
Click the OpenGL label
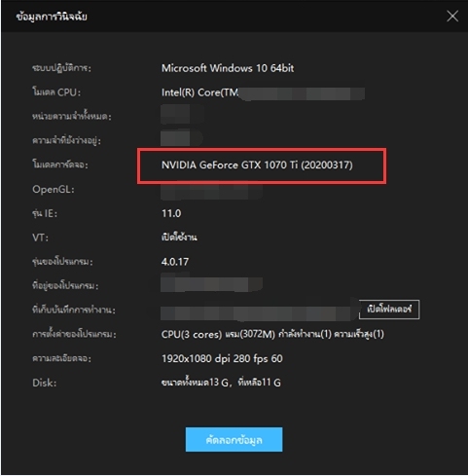(54, 189)
